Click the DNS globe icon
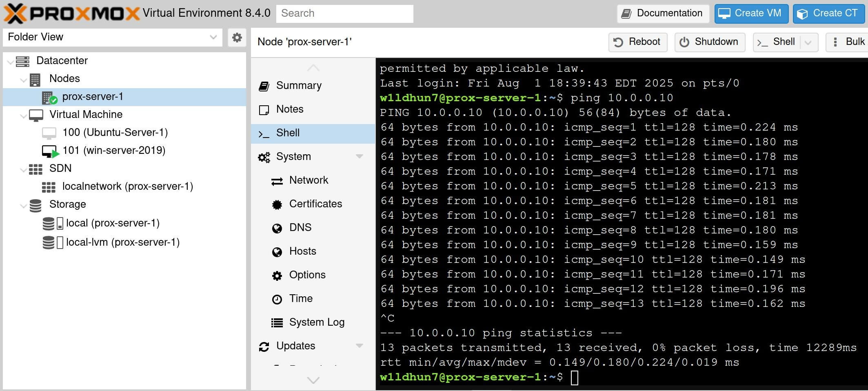The image size is (868, 391). (x=277, y=229)
